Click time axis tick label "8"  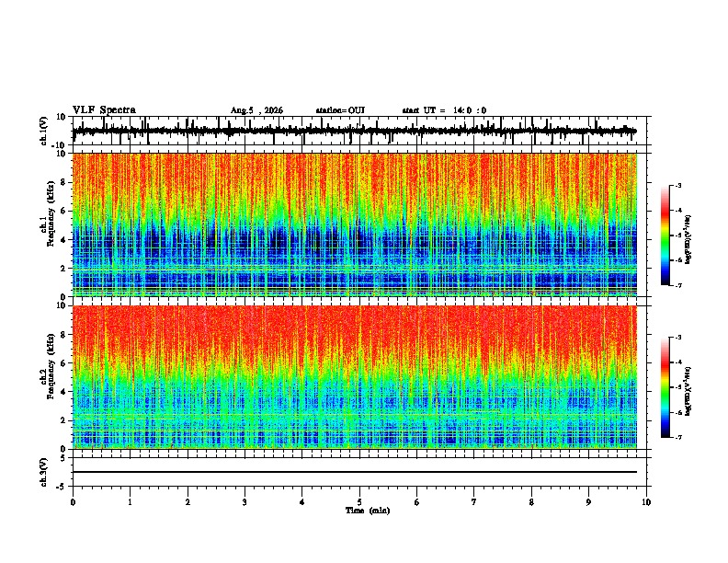[531, 502]
